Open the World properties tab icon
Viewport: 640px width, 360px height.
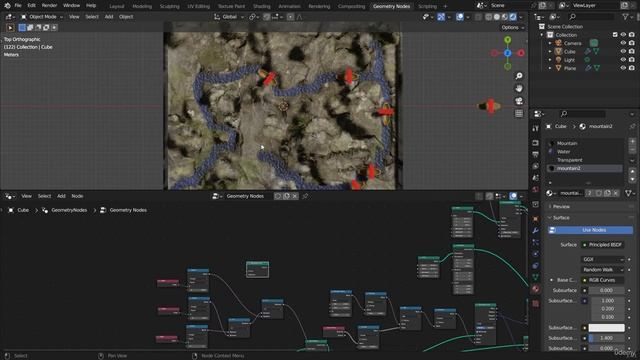click(x=536, y=189)
